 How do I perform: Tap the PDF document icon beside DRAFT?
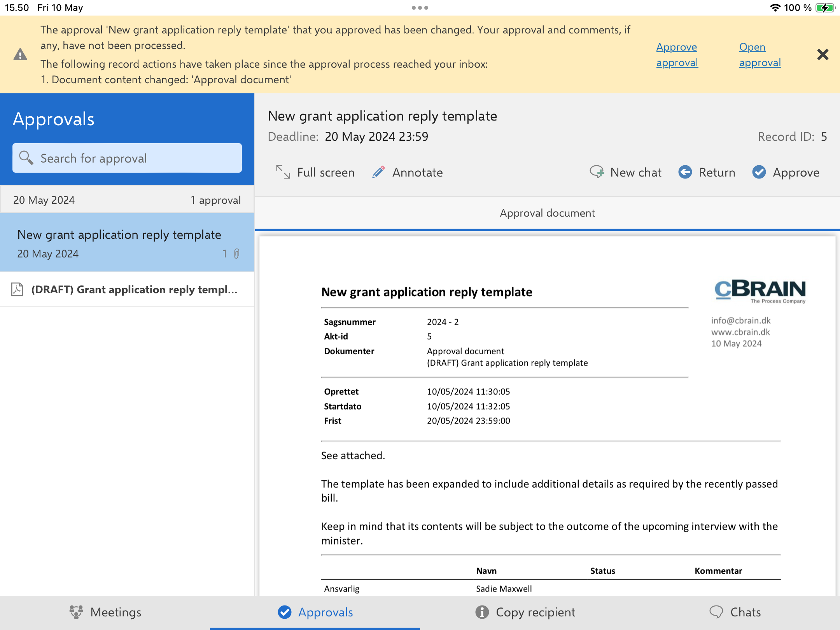pos(17,289)
